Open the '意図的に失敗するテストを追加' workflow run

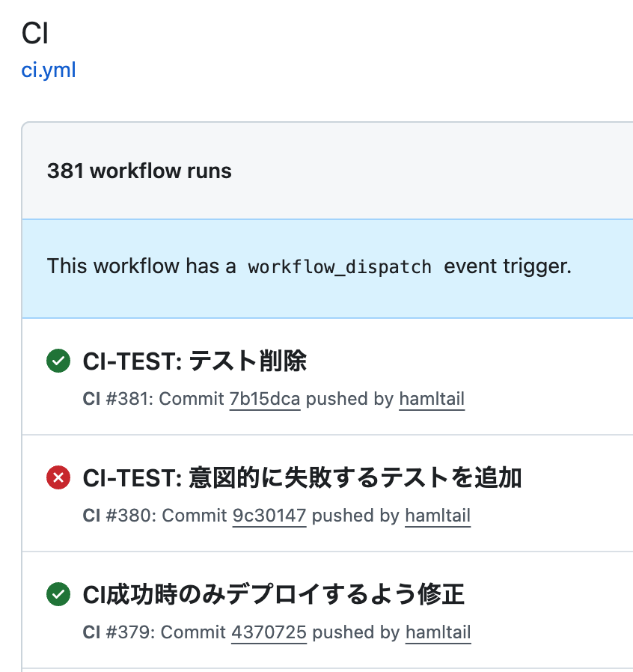click(302, 477)
